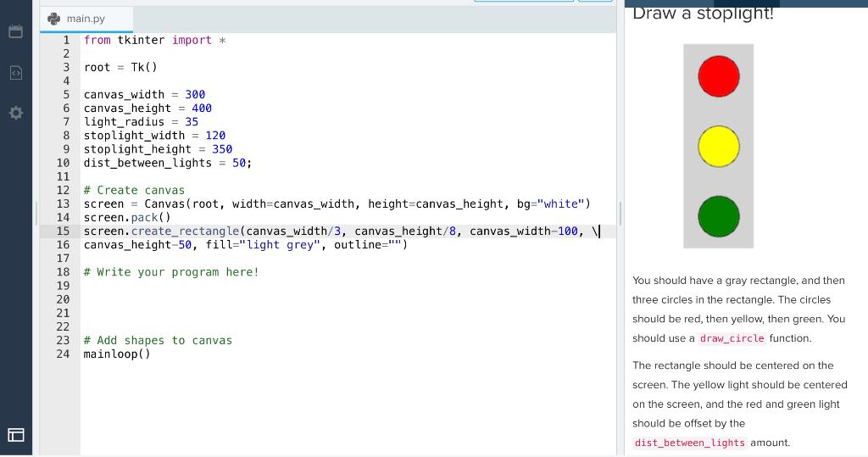Viewport: 868px width, 457px height.
Task: Click the canvas_height = 400 line
Action: pos(147,108)
